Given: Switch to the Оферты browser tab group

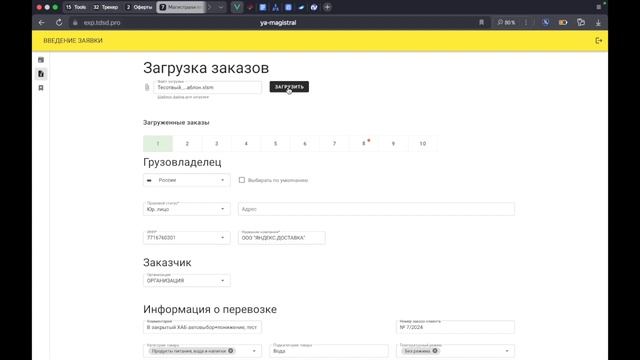Looking at the screenshot, I should (139, 7).
